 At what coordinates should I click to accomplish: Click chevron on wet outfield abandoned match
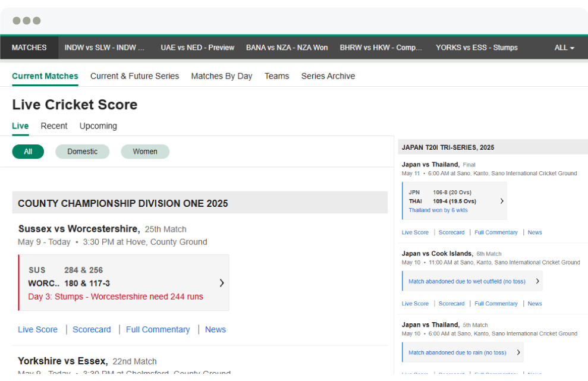tap(537, 281)
